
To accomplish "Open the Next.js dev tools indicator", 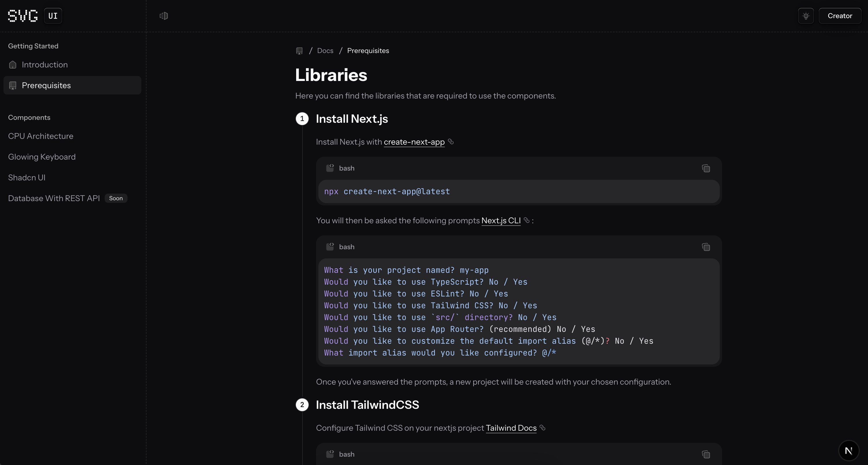I will click(x=848, y=451).
